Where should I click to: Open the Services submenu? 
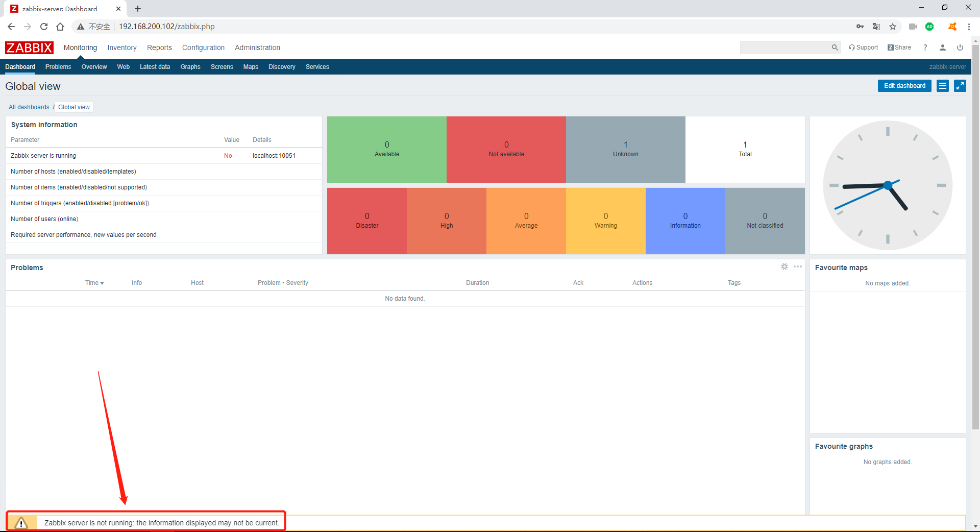[x=317, y=67]
